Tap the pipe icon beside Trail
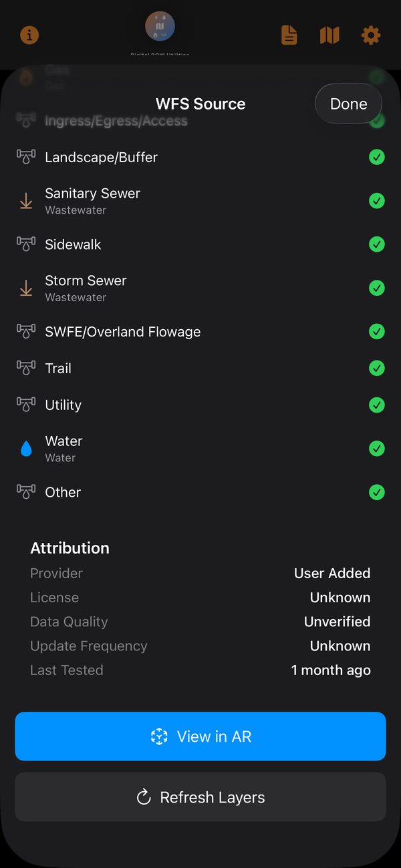This screenshot has height=868, width=401. [x=26, y=368]
